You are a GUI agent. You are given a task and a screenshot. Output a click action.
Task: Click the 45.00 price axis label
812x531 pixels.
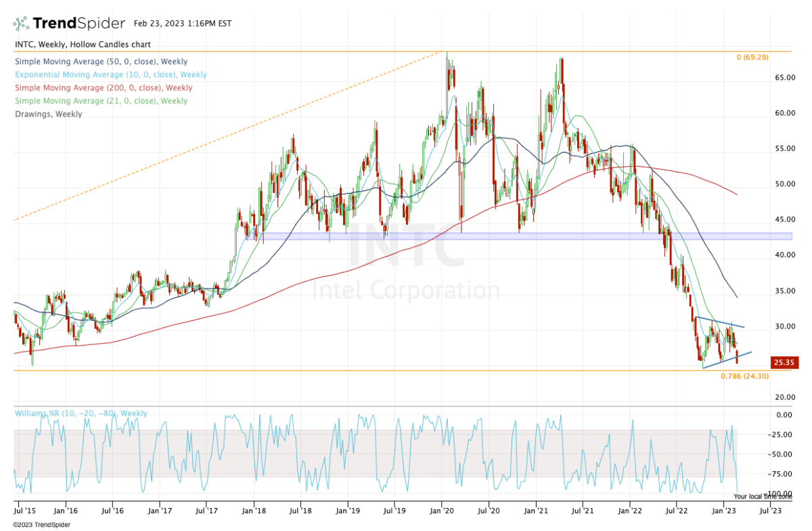pyautogui.click(x=784, y=219)
